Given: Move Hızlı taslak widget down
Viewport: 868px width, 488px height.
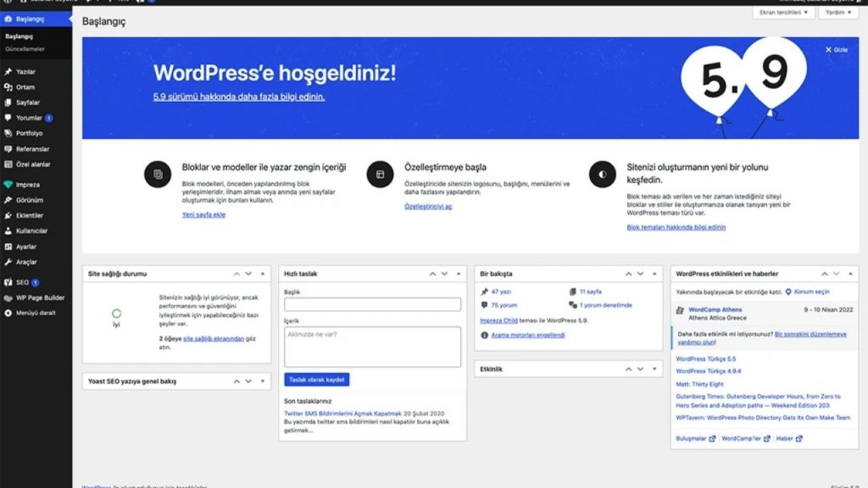Looking at the screenshot, I should point(444,274).
